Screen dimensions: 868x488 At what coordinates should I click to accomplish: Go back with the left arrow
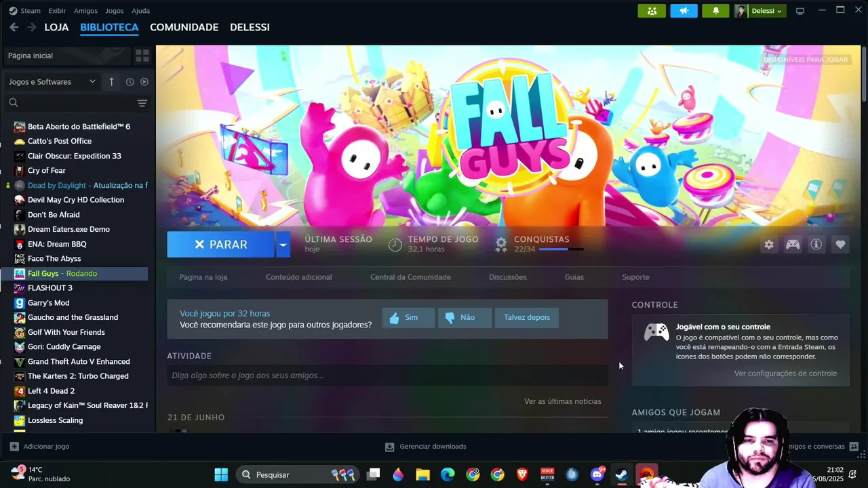(x=14, y=27)
